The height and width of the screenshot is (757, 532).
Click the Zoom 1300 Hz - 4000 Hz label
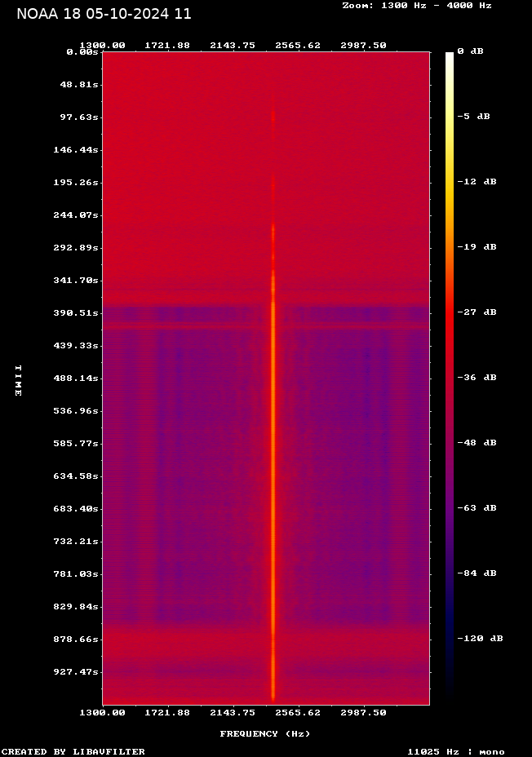coord(416,6)
